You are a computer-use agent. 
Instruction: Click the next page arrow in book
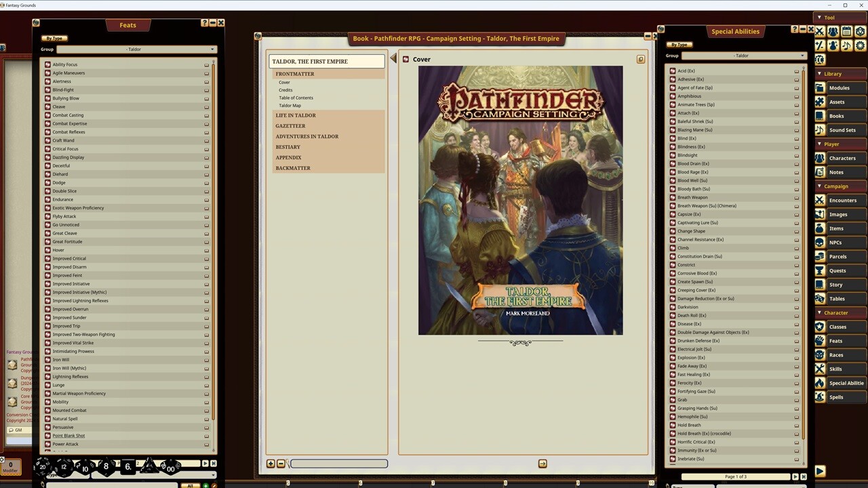tap(542, 464)
